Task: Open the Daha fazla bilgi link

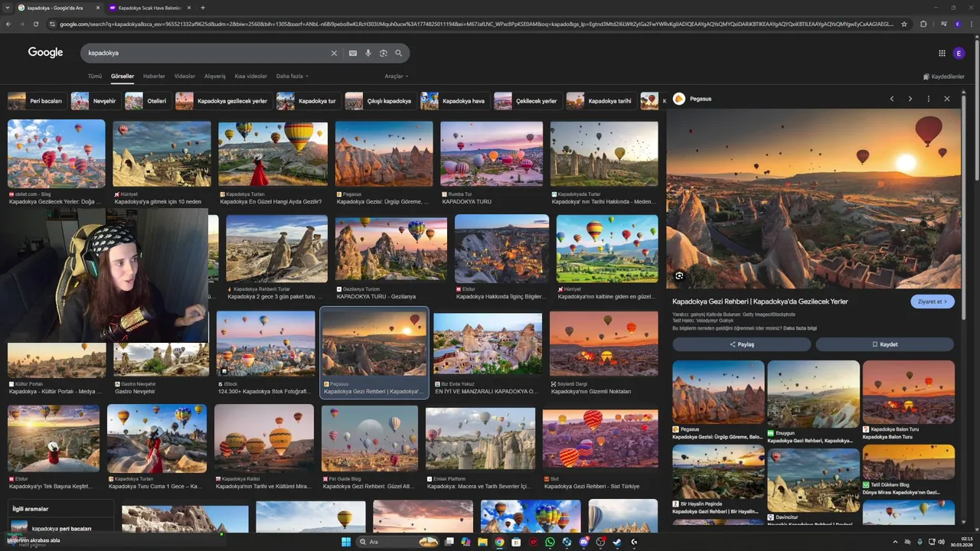Action: click(800, 328)
